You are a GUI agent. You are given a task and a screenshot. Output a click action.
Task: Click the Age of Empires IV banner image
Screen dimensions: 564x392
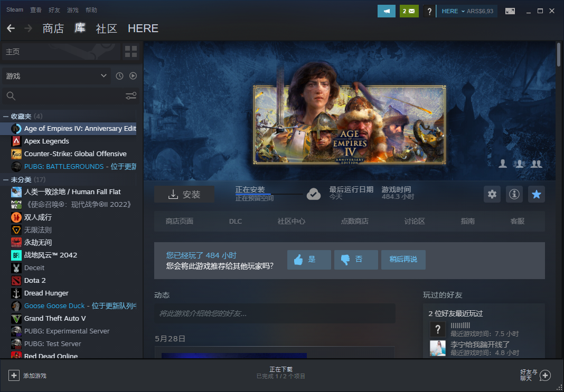tap(350, 125)
